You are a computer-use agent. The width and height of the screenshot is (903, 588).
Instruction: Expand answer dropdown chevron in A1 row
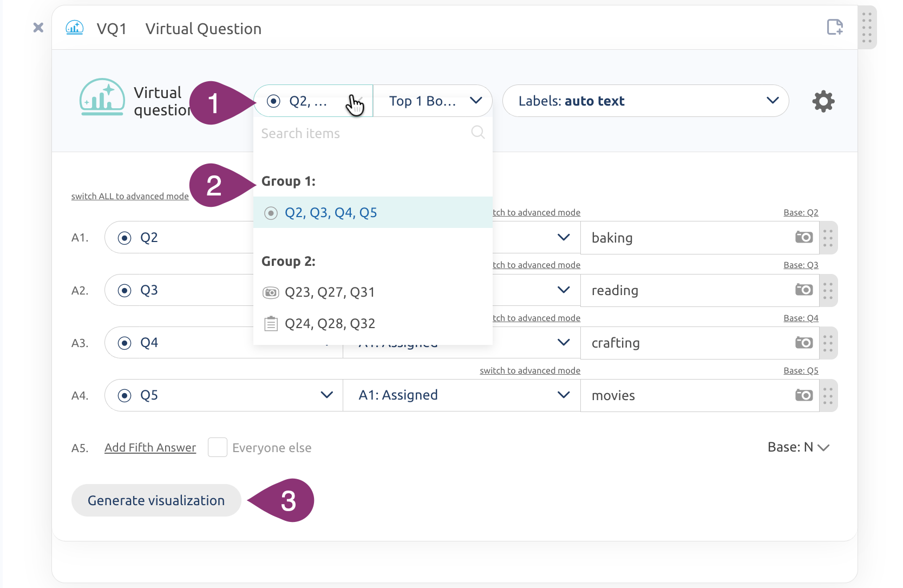pos(564,237)
